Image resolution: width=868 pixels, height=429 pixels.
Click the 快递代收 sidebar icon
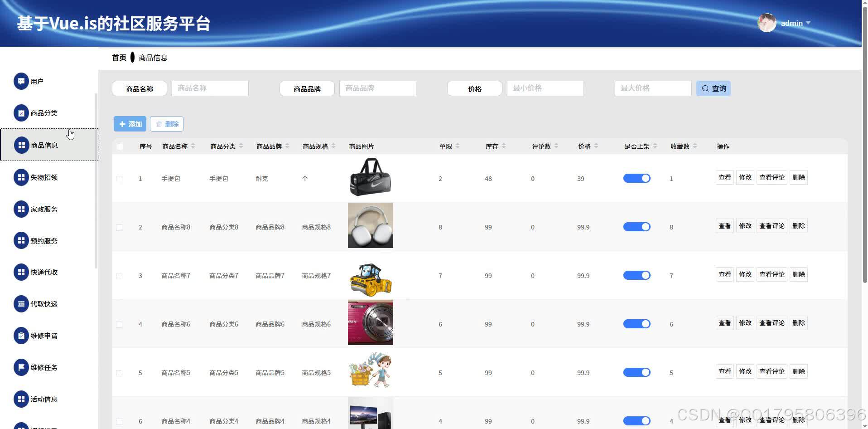click(21, 272)
